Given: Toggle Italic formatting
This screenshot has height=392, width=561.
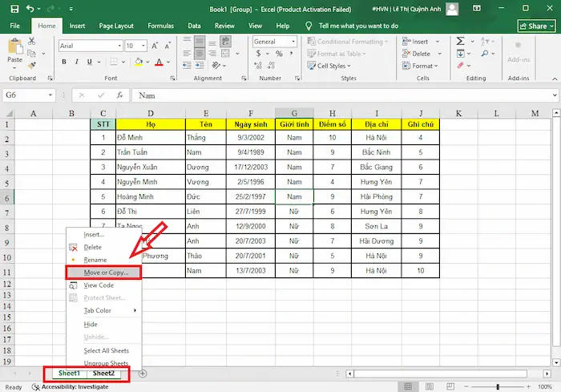Looking at the screenshot, I should [x=78, y=62].
